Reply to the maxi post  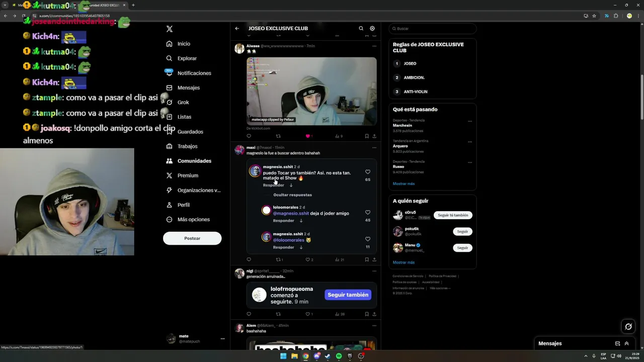(249, 260)
